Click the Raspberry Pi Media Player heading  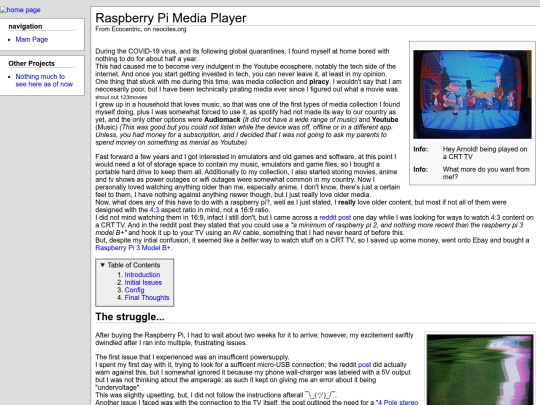(171, 18)
